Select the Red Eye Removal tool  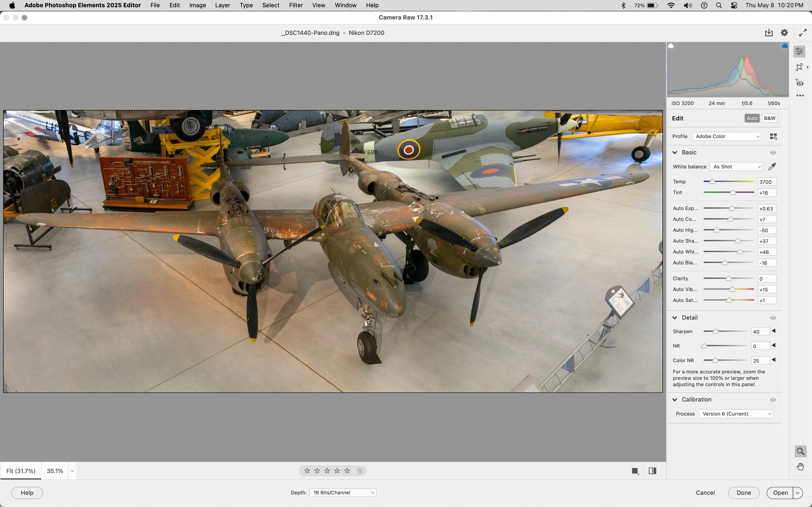pyautogui.click(x=799, y=83)
